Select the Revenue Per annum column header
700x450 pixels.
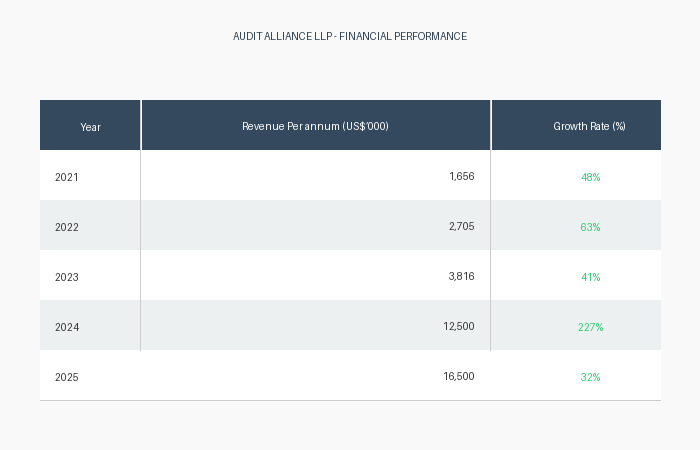315,126
